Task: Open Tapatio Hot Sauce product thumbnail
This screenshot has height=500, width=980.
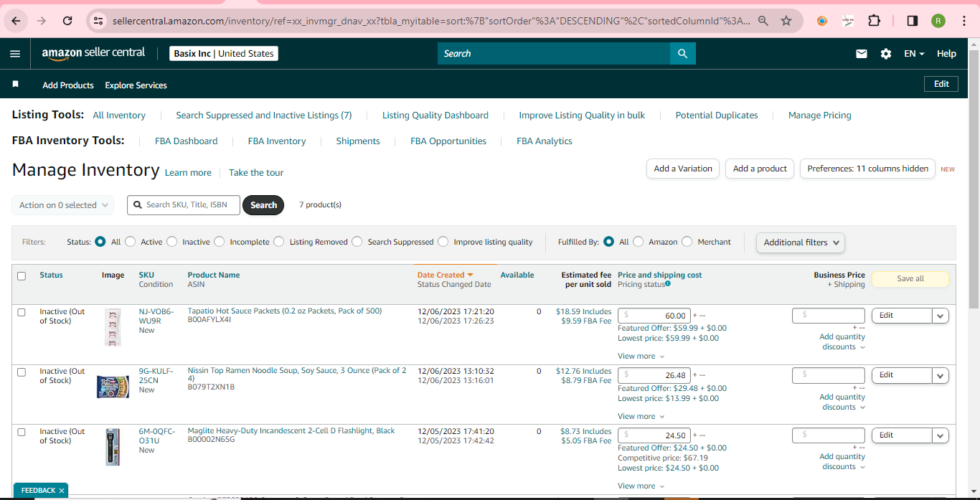Action: (113, 327)
